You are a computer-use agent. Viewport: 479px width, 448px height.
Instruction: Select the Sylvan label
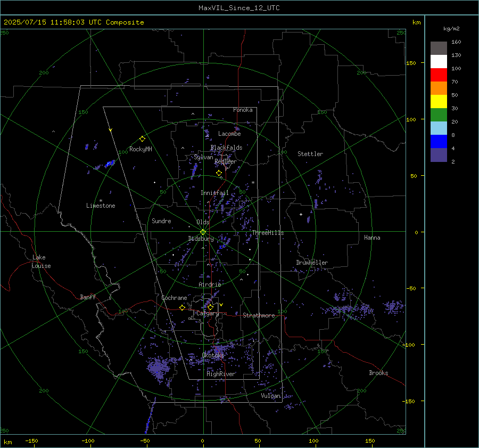click(x=203, y=157)
